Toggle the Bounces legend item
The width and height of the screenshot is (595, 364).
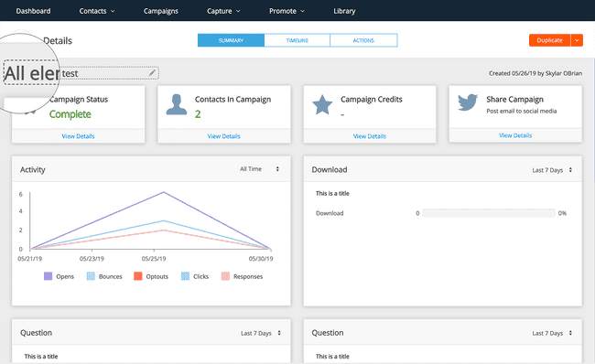(104, 276)
